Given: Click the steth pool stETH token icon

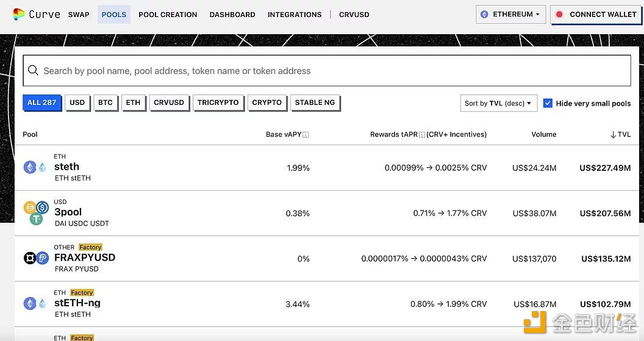Looking at the screenshot, I should tap(42, 167).
